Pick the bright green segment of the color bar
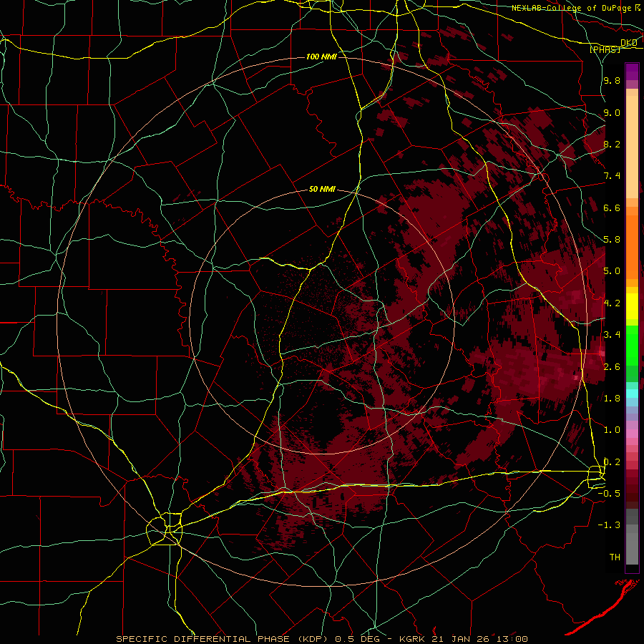 tap(632, 345)
